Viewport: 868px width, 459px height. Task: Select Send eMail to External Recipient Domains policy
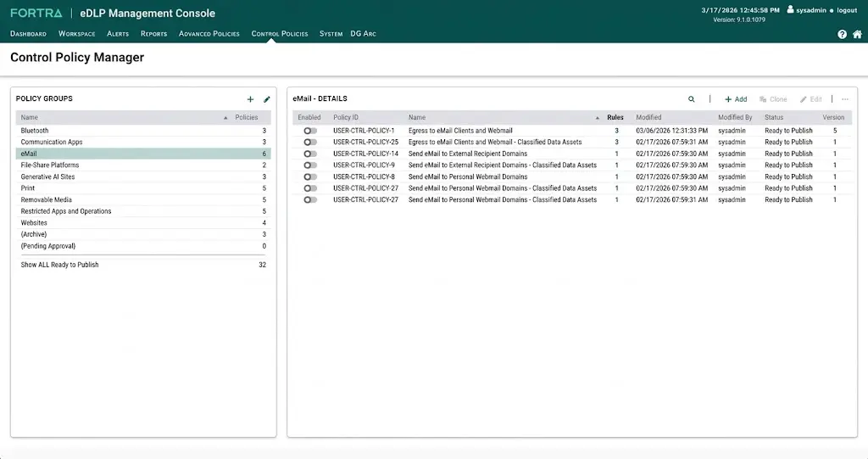point(468,154)
